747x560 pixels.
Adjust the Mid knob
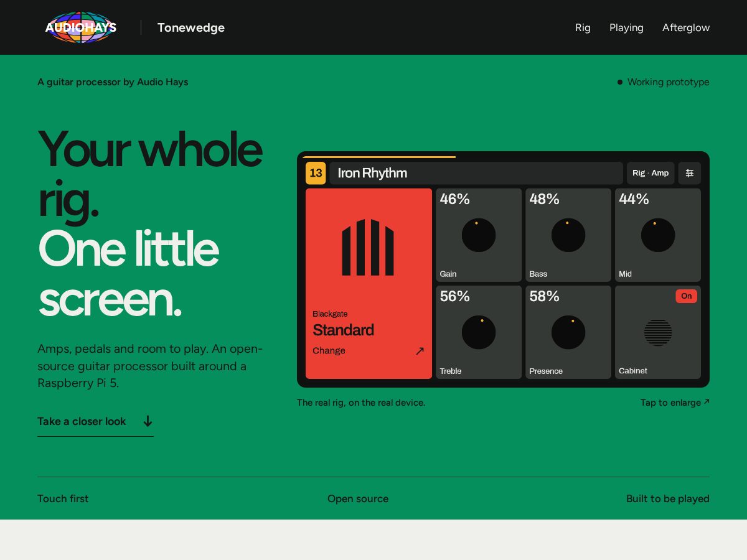[658, 235]
